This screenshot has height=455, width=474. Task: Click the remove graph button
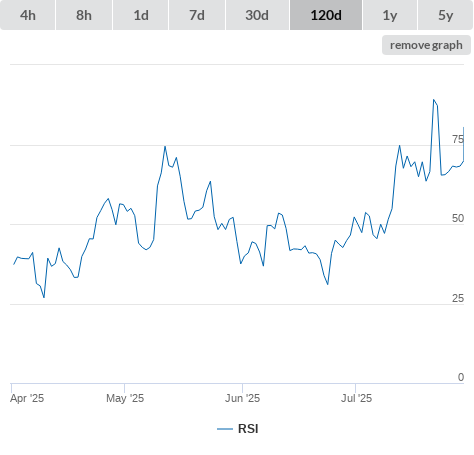(426, 45)
